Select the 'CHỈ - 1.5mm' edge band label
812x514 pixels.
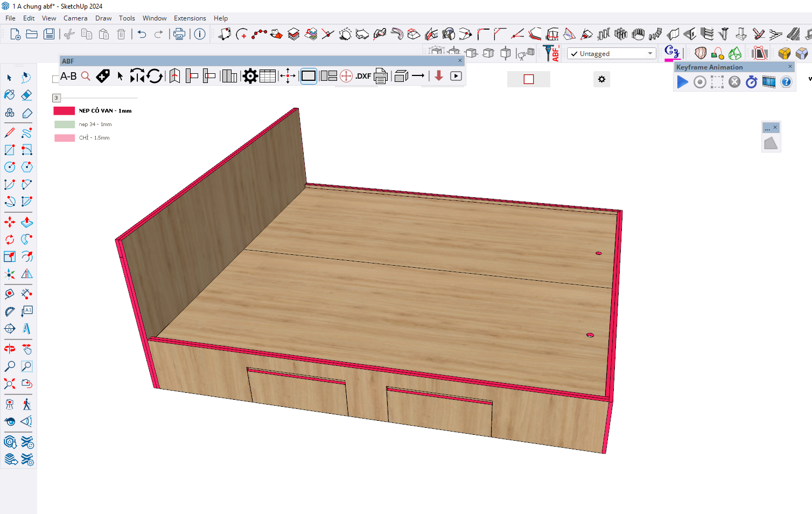pos(94,138)
